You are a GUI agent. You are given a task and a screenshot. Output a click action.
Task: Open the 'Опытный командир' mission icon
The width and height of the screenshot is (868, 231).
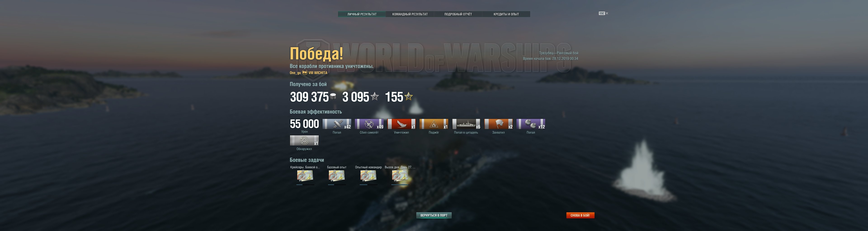point(368,176)
